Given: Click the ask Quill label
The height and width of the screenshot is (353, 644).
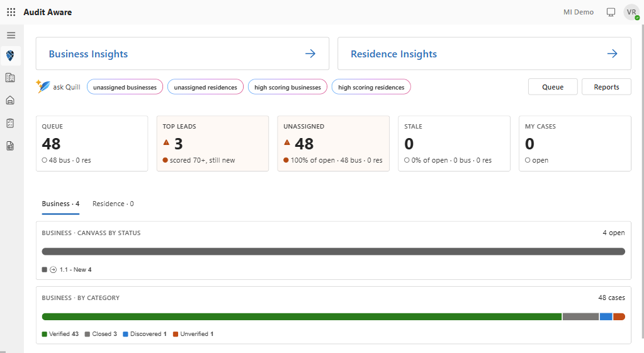Looking at the screenshot, I should 67,87.
